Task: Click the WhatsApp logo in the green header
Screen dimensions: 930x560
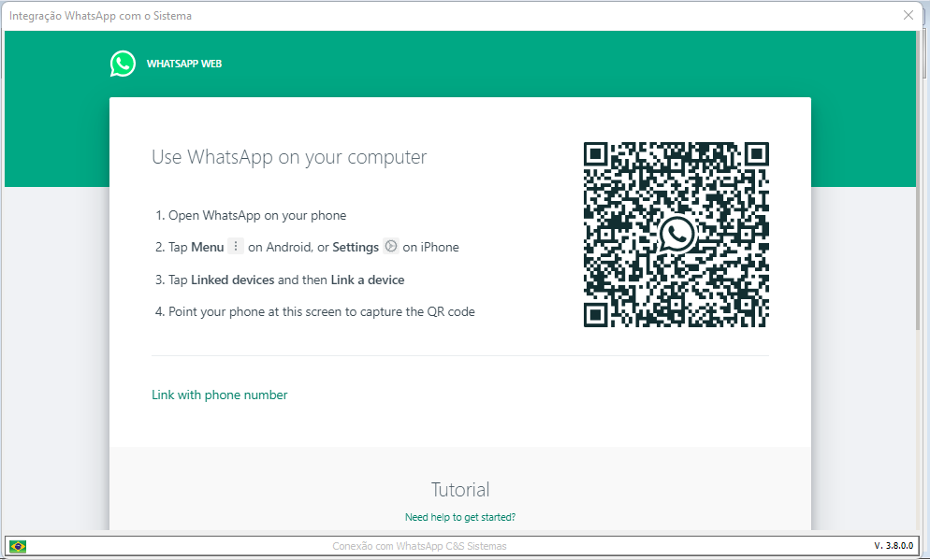Action: click(123, 64)
